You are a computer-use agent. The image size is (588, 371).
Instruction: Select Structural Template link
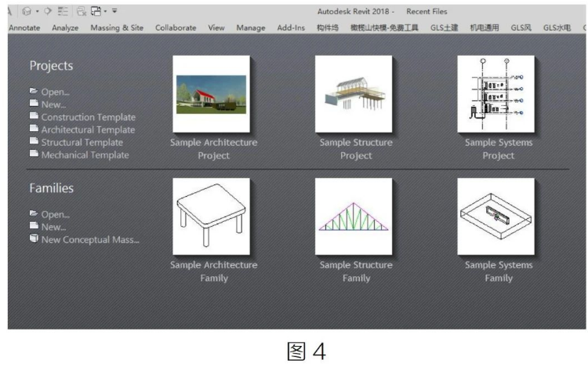[x=82, y=143]
